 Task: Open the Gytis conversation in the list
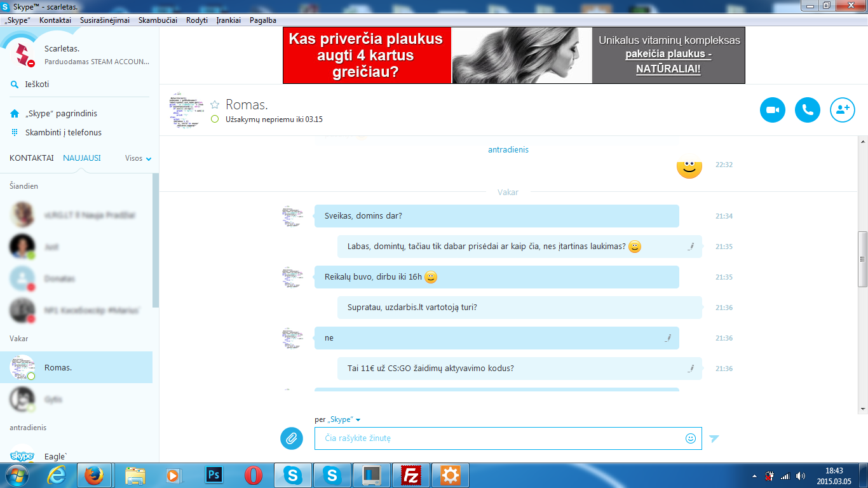pyautogui.click(x=76, y=399)
